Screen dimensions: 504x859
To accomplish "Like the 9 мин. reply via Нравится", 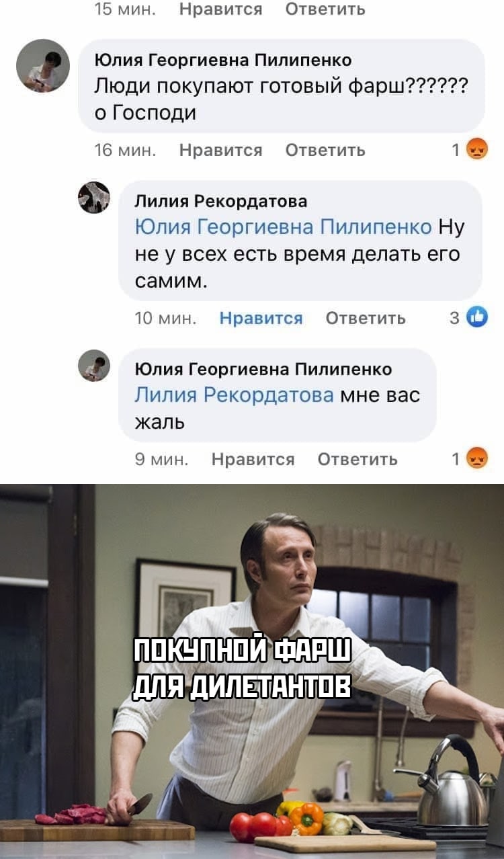I will pos(253,459).
